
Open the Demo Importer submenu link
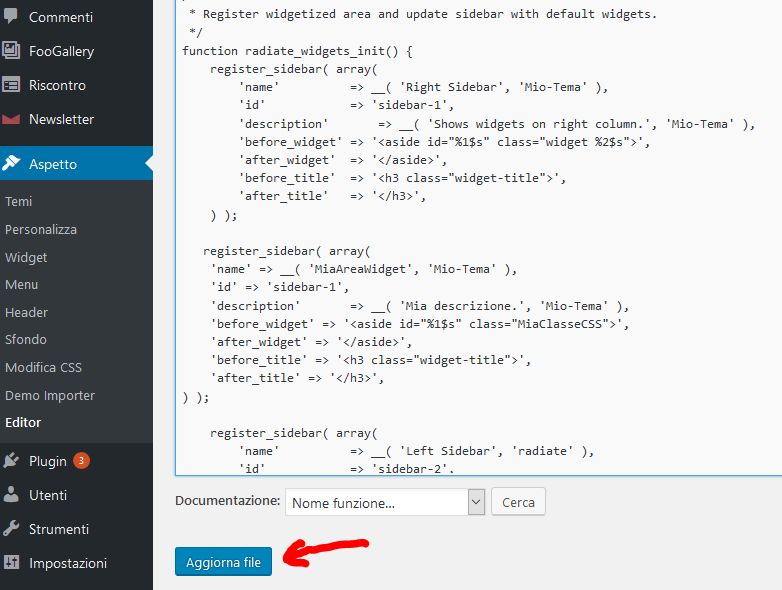click(x=50, y=395)
